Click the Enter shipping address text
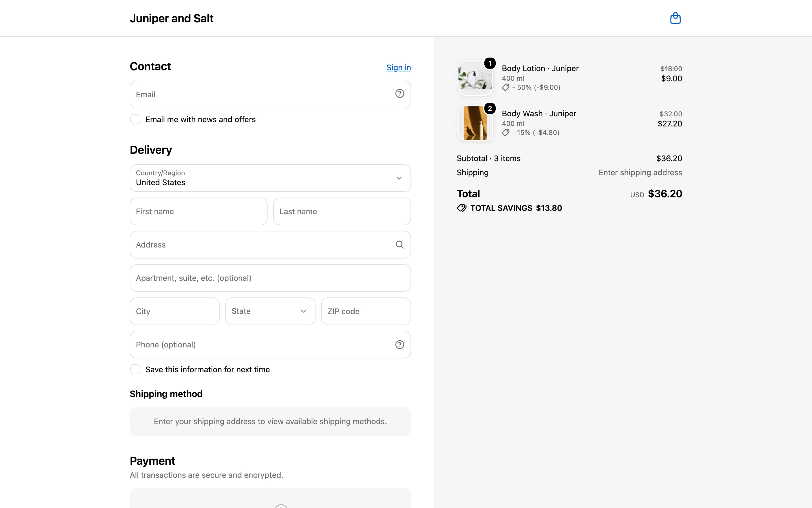The image size is (812, 508). (640, 172)
